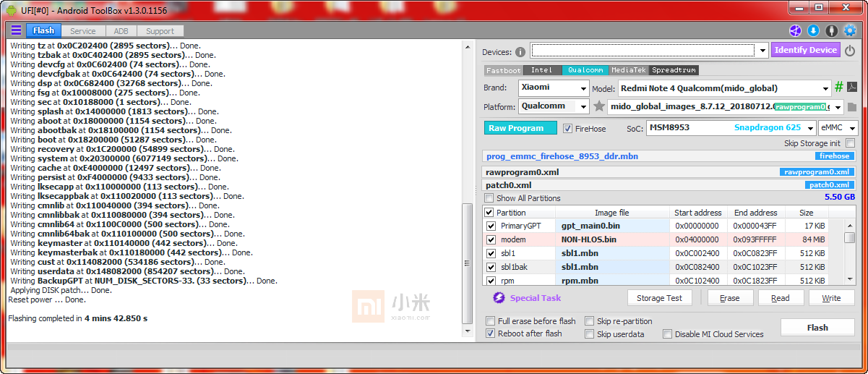Screen dimensions: 868x374
Task: Switch to the Flash tab
Action: [43, 30]
